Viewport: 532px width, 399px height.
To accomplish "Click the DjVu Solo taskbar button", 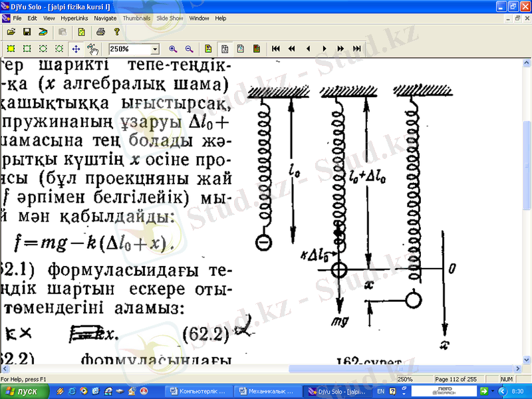I will click(336, 392).
